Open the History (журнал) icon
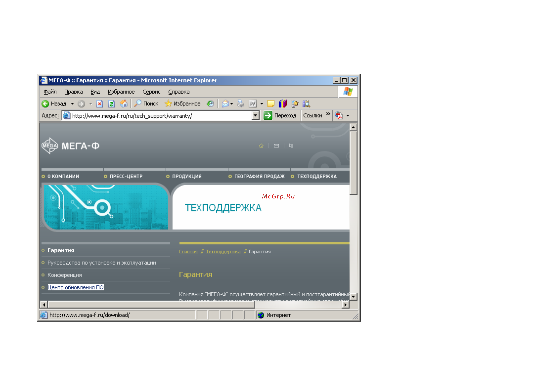This screenshot has height=392, width=555. pos(210,104)
